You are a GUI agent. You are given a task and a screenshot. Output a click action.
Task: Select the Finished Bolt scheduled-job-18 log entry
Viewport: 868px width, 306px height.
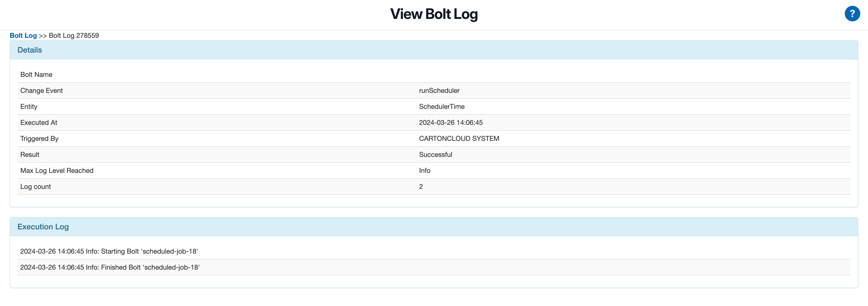[110, 267]
